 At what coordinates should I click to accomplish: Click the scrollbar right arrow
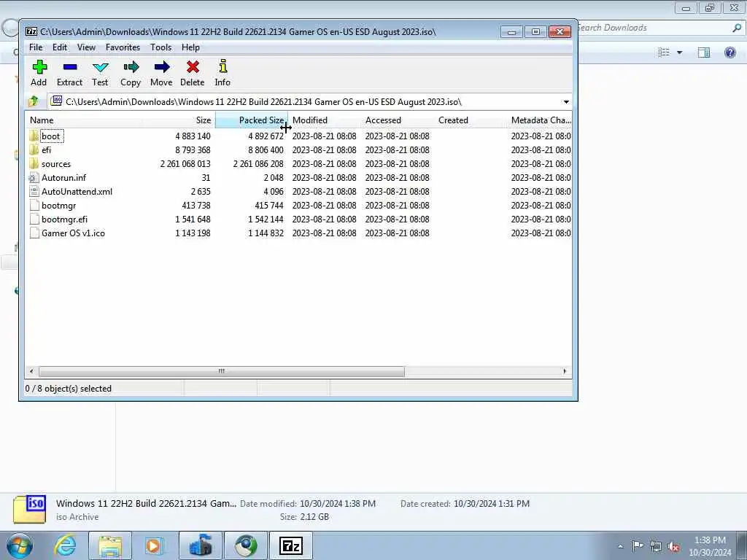[565, 371]
